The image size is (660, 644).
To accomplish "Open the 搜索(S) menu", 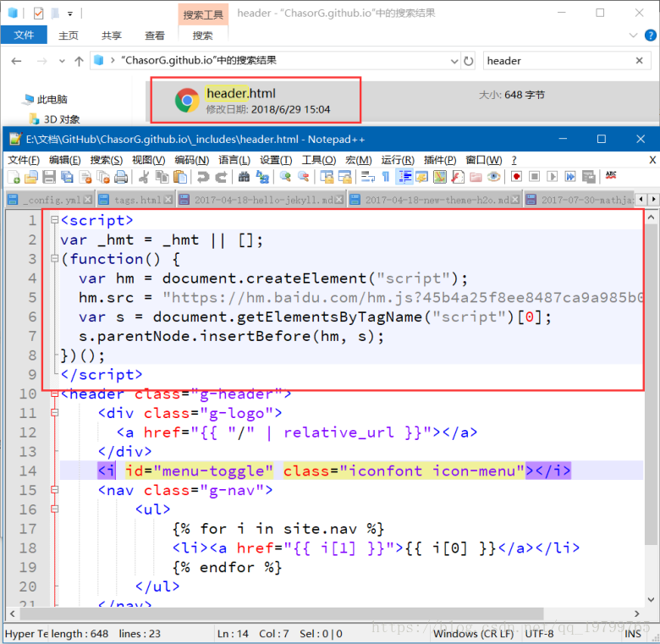I will (107, 161).
